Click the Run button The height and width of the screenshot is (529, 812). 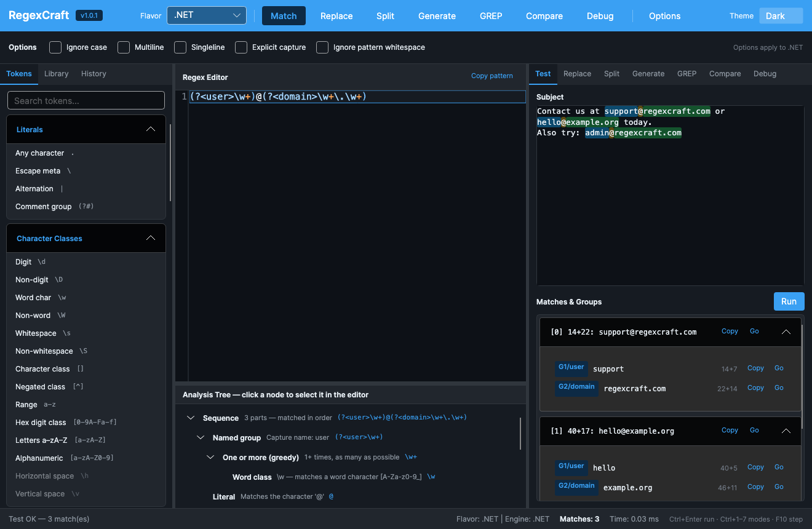click(789, 301)
